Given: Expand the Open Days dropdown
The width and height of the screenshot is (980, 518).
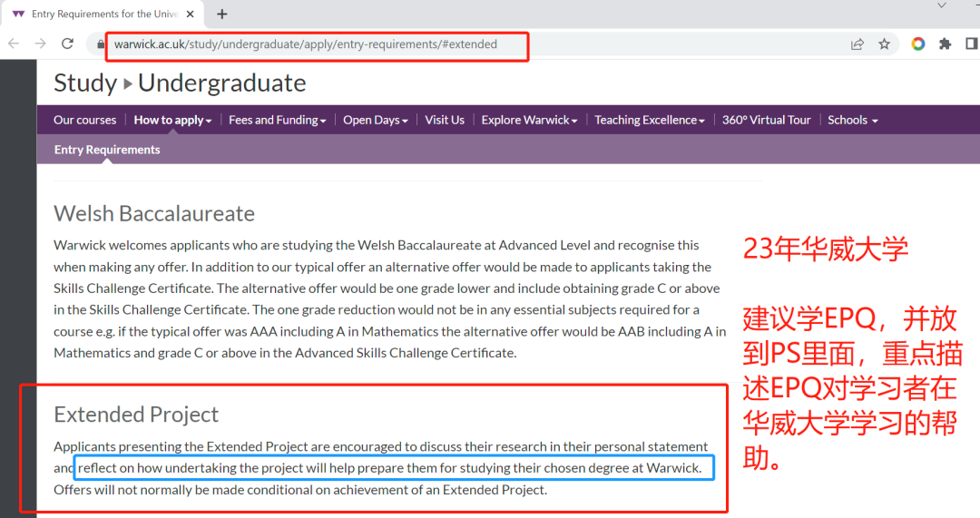Looking at the screenshot, I should click(375, 120).
